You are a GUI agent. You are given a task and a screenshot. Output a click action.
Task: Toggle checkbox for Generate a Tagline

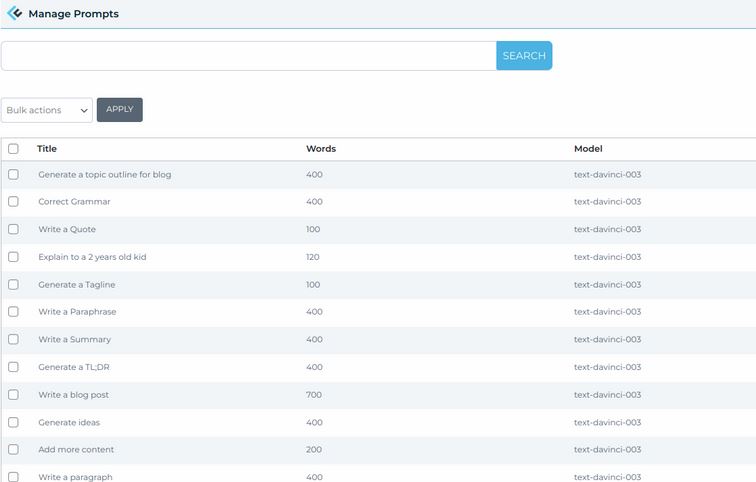click(13, 284)
